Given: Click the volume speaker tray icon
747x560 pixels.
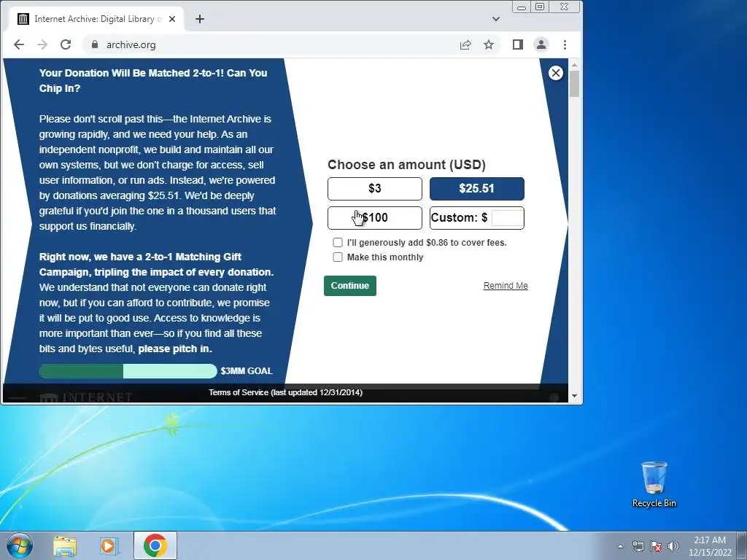Looking at the screenshot, I should tap(673, 546).
